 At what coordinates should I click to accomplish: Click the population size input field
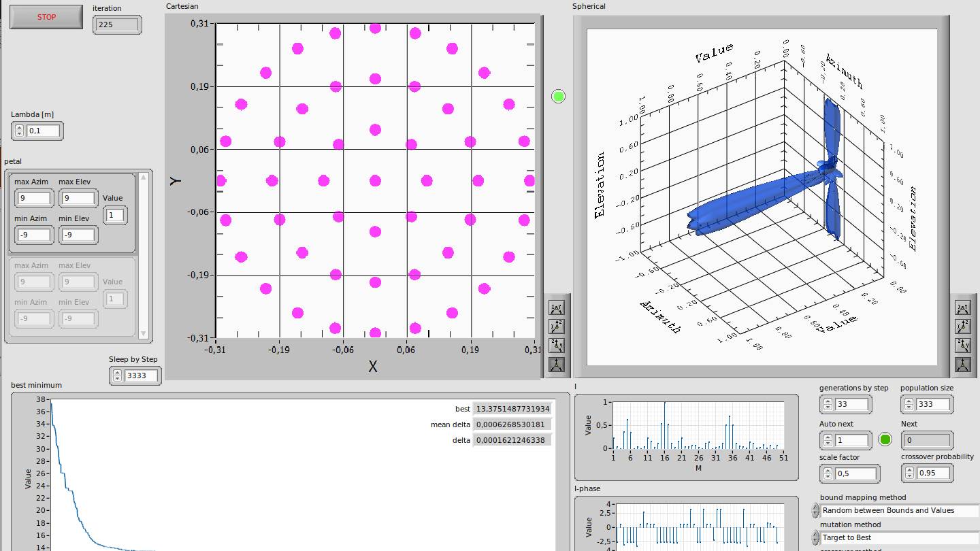[x=933, y=404]
